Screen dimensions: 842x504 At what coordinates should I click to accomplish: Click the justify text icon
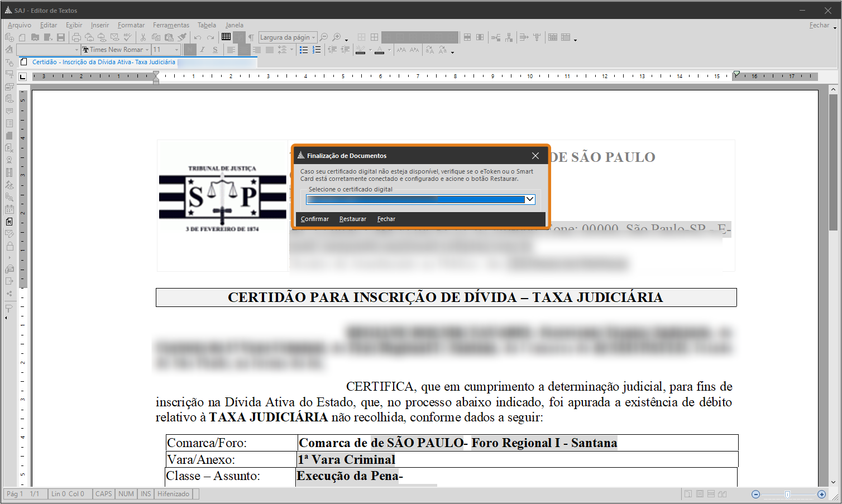pos(270,50)
